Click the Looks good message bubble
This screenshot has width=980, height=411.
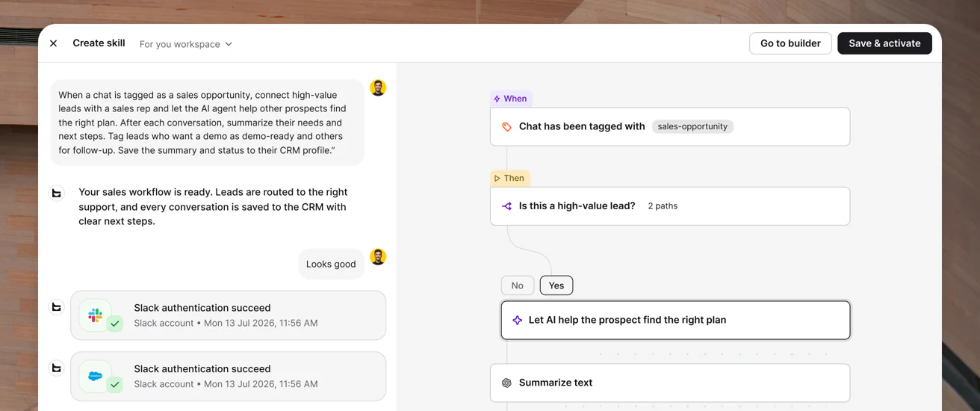pyautogui.click(x=331, y=264)
